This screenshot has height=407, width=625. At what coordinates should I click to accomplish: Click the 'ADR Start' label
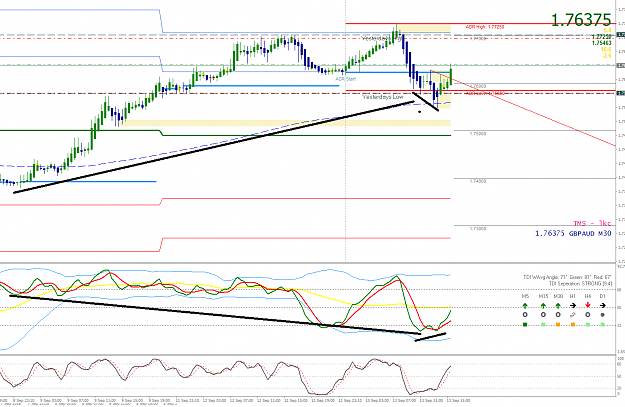(x=346, y=79)
